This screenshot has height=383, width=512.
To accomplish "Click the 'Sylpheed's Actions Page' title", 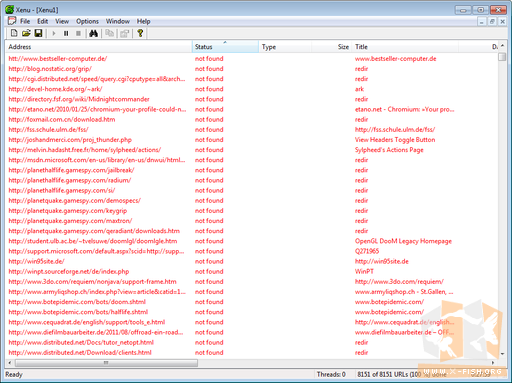I will coord(389,150).
